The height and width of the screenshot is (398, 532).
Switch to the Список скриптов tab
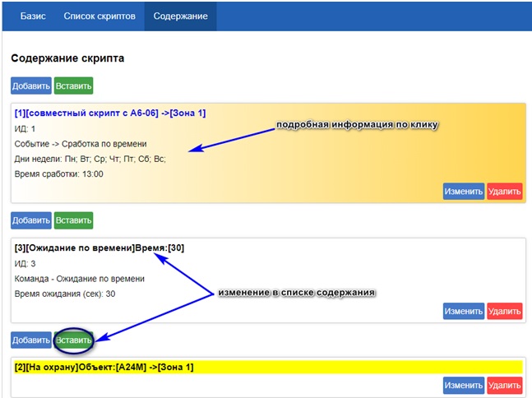click(99, 16)
